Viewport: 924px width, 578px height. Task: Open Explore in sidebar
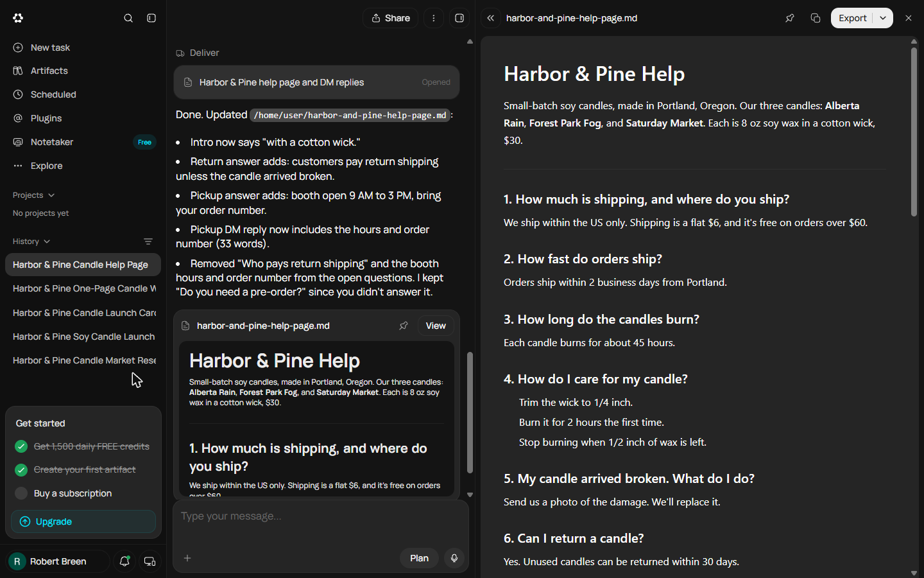pos(83,166)
